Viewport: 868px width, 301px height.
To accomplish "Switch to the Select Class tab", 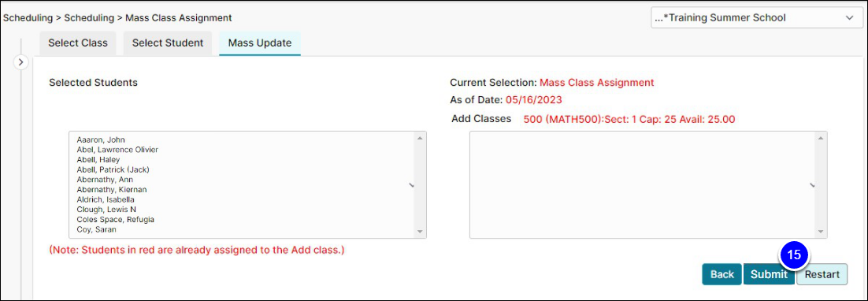I will click(78, 43).
